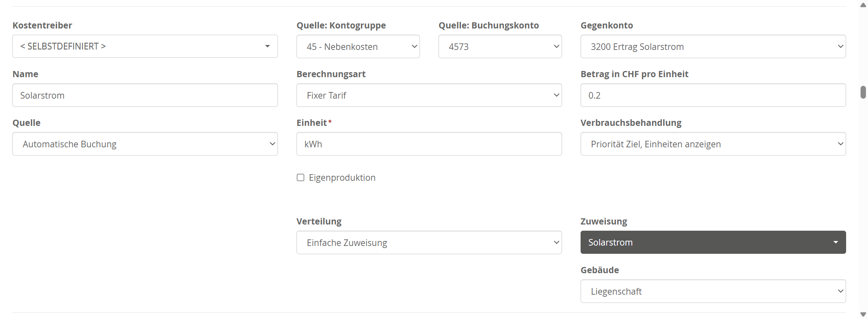Click the Betrag in CHF pro Einheit field

(713, 95)
